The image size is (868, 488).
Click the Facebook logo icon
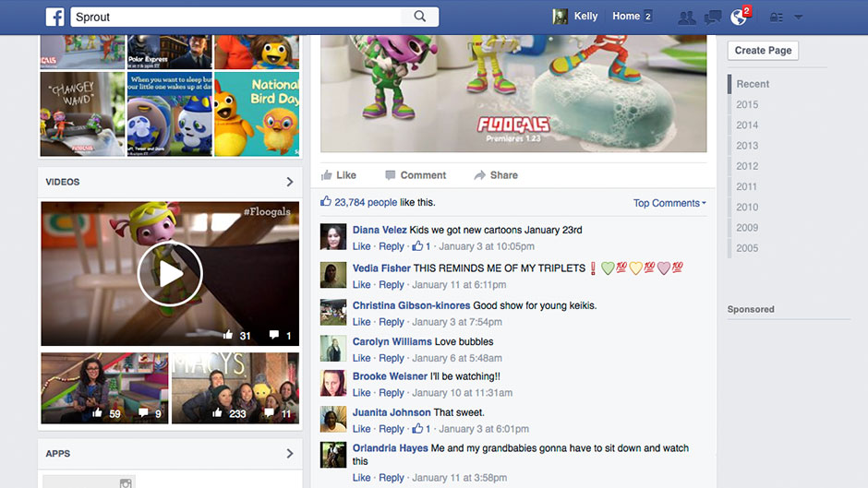click(x=54, y=17)
